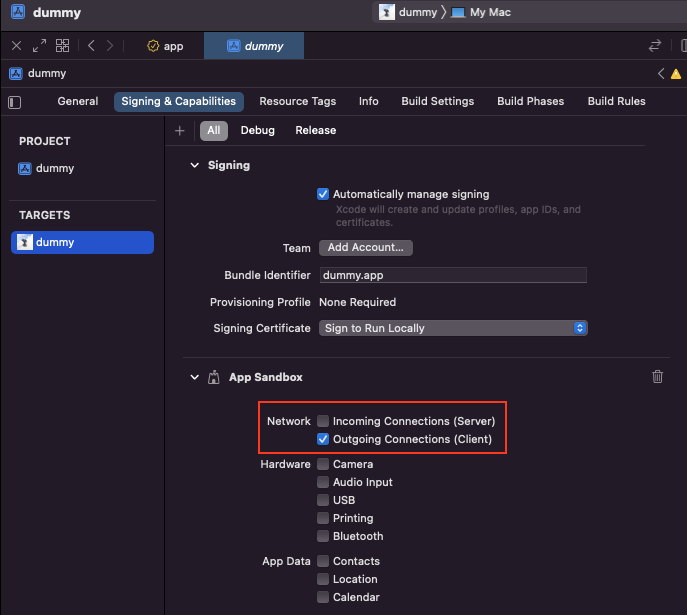Click the Bundle Identifier field
Viewport: 687px width, 615px height.
point(453,275)
